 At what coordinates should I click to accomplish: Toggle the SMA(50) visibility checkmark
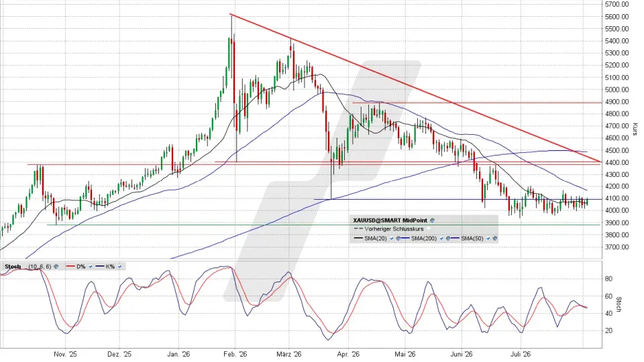(x=488, y=239)
